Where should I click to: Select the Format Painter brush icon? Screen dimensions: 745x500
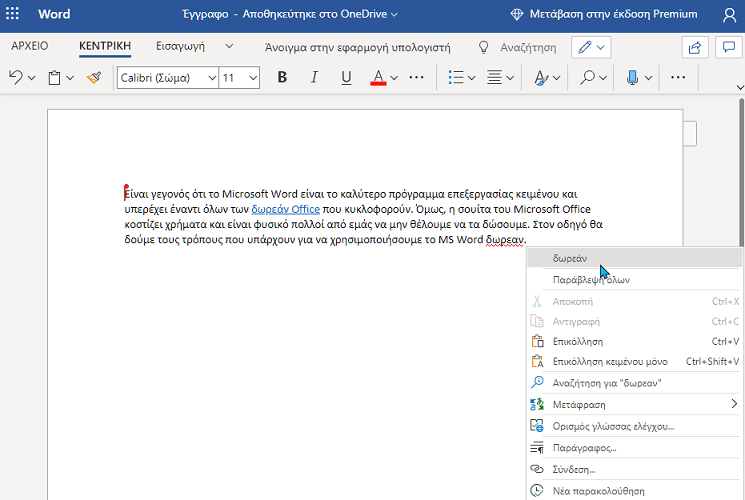94,77
